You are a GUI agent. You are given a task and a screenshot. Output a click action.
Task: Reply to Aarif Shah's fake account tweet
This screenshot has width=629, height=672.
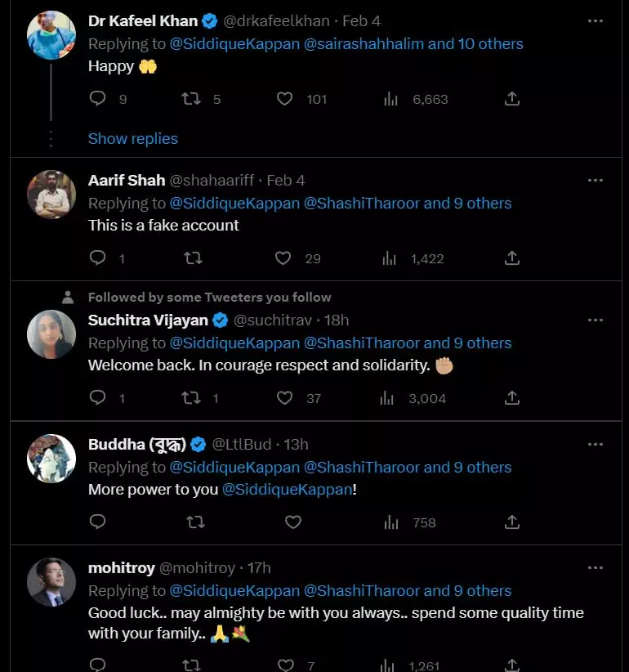[97, 258]
